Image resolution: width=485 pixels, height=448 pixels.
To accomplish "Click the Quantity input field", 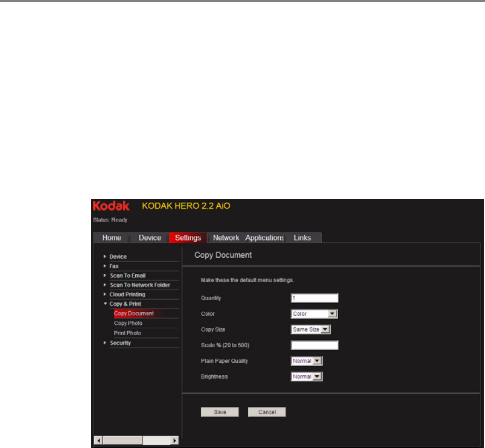I will [315, 298].
